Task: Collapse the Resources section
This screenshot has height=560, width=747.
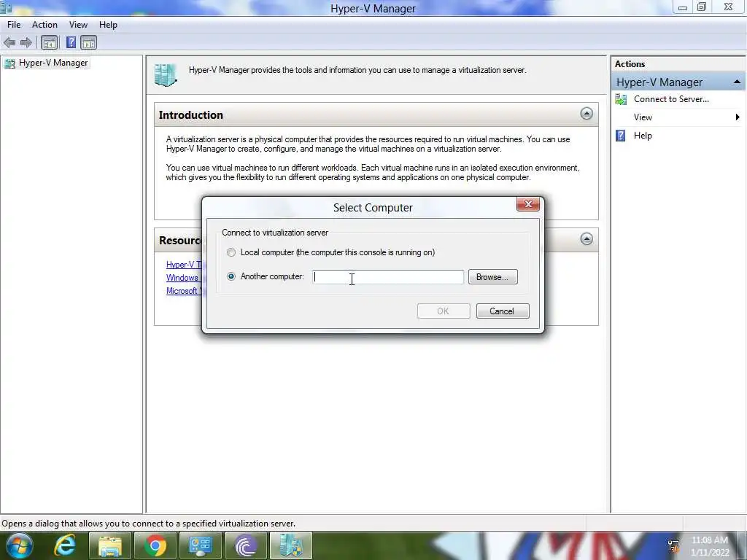Action: (587, 238)
